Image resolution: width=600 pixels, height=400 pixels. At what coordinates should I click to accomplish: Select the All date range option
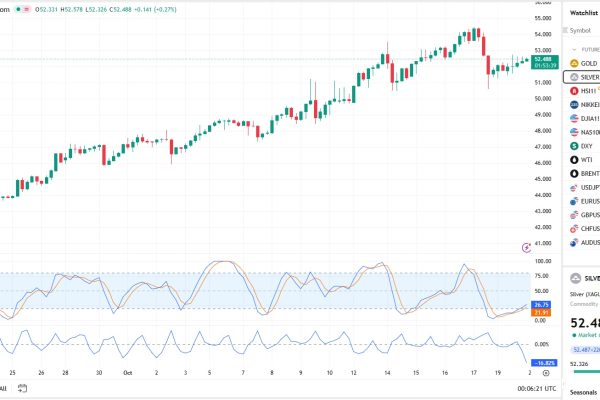coord(3,389)
